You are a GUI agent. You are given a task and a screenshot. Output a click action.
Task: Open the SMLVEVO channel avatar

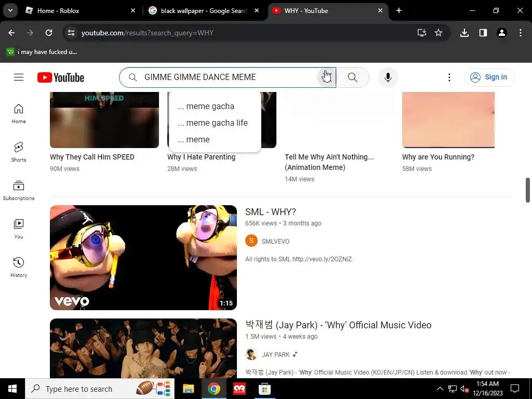251,241
